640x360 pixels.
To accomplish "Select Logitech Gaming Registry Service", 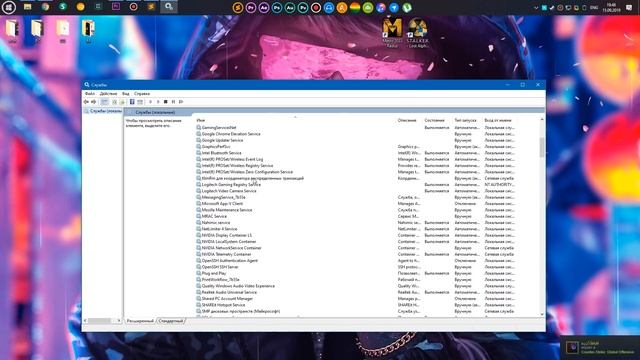I will pyautogui.click(x=355, y=184).
